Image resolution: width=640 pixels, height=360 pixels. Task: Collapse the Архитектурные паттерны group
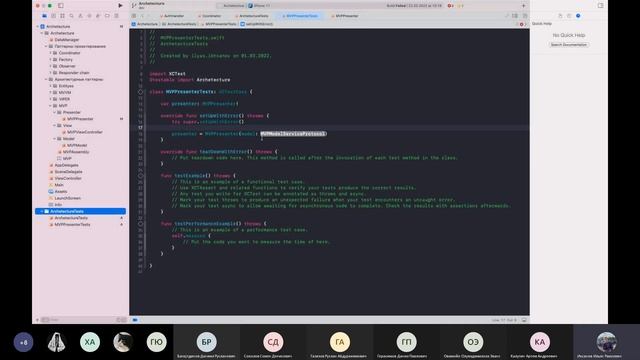coord(46,80)
